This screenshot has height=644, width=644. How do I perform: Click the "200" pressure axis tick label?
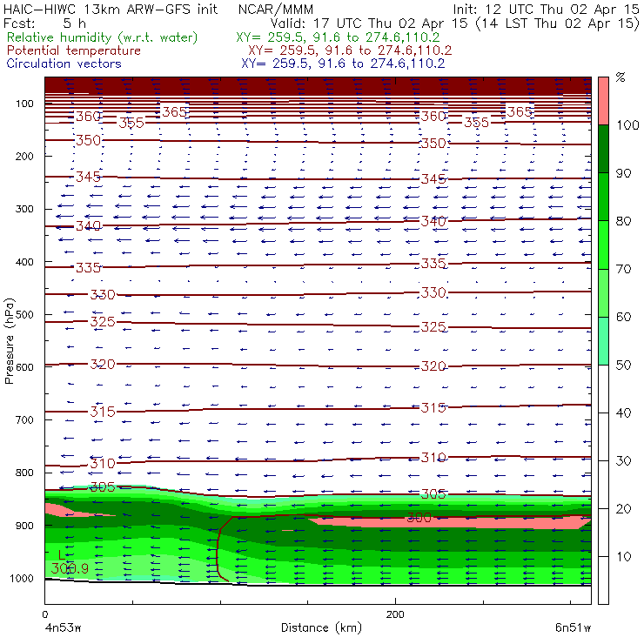pos(24,157)
